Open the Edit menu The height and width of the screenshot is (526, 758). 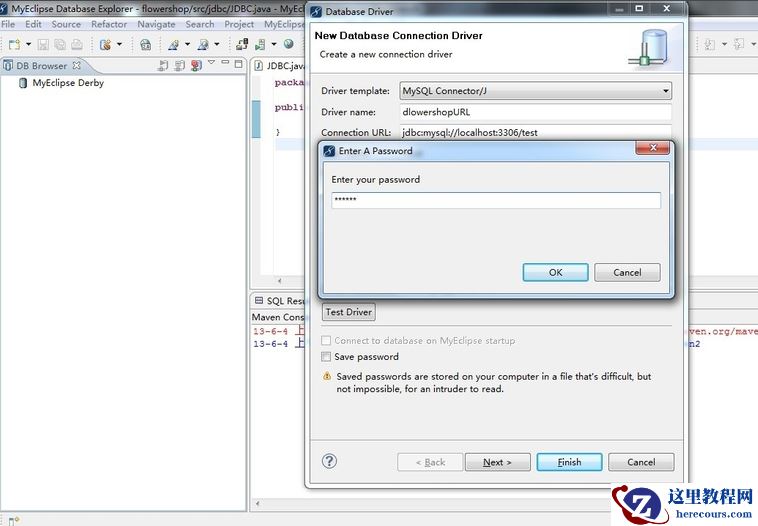click(x=33, y=24)
